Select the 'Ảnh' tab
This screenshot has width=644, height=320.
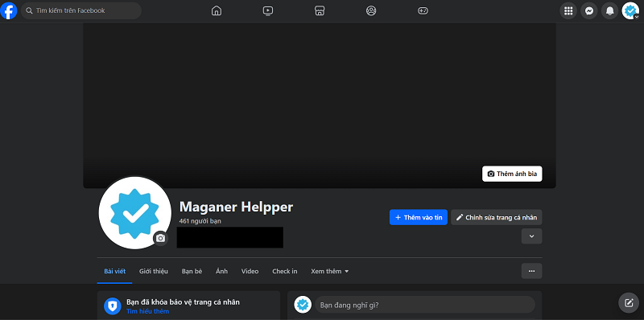pyautogui.click(x=222, y=271)
